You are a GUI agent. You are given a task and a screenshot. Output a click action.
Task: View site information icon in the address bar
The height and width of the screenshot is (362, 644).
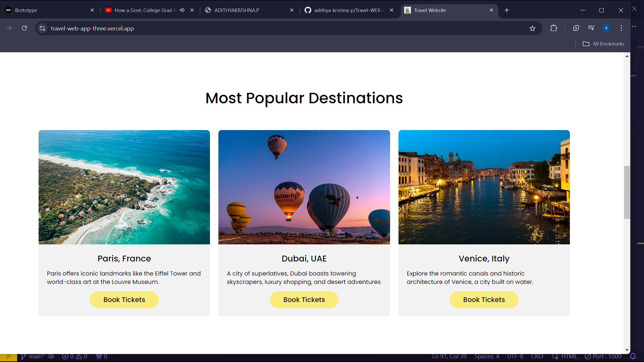(x=42, y=28)
